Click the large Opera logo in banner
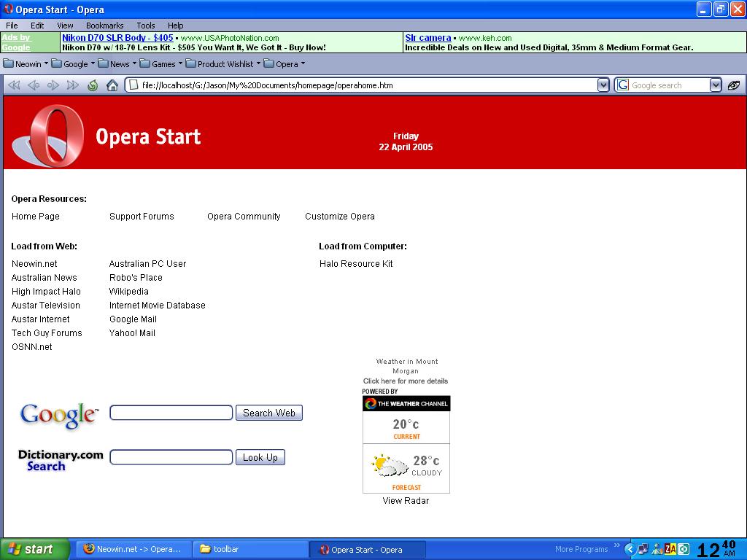The width and height of the screenshot is (747, 560). 48,135
